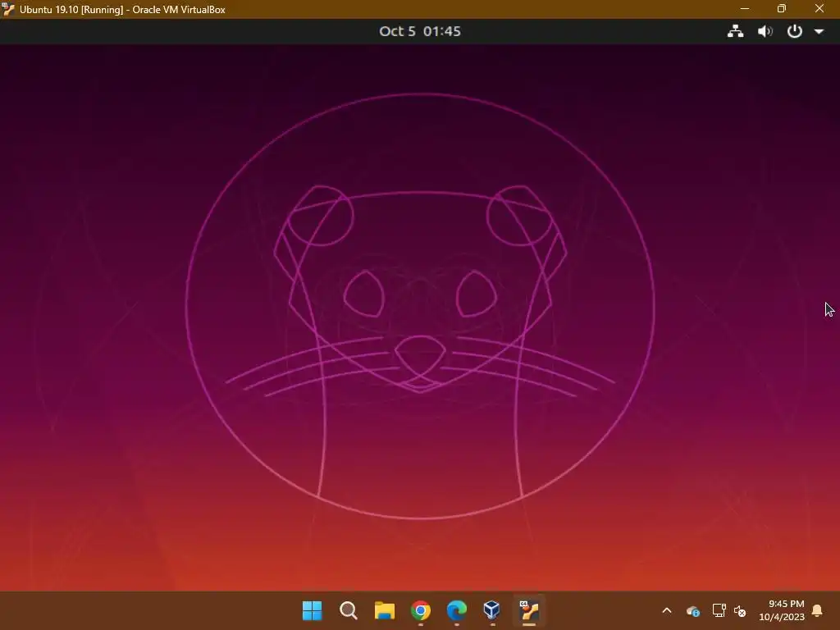Close the Ubuntu 19.10 VirtualBox window
This screenshot has height=630, width=840.
(819, 8)
